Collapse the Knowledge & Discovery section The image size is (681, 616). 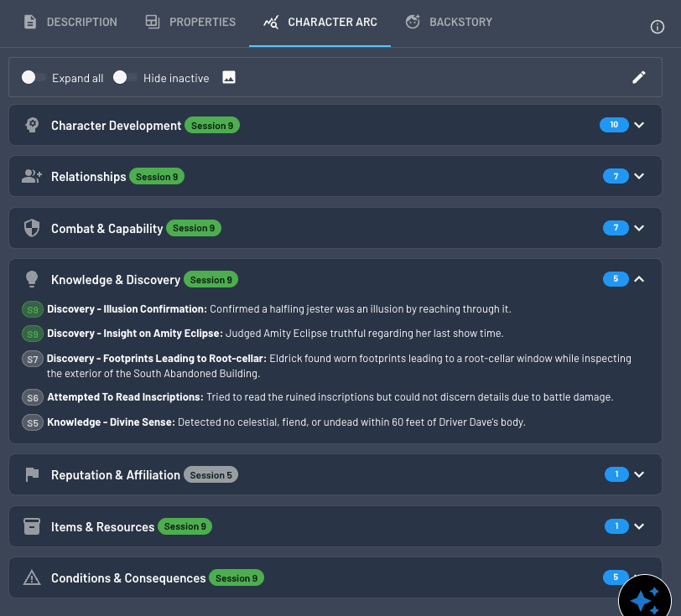tap(638, 279)
